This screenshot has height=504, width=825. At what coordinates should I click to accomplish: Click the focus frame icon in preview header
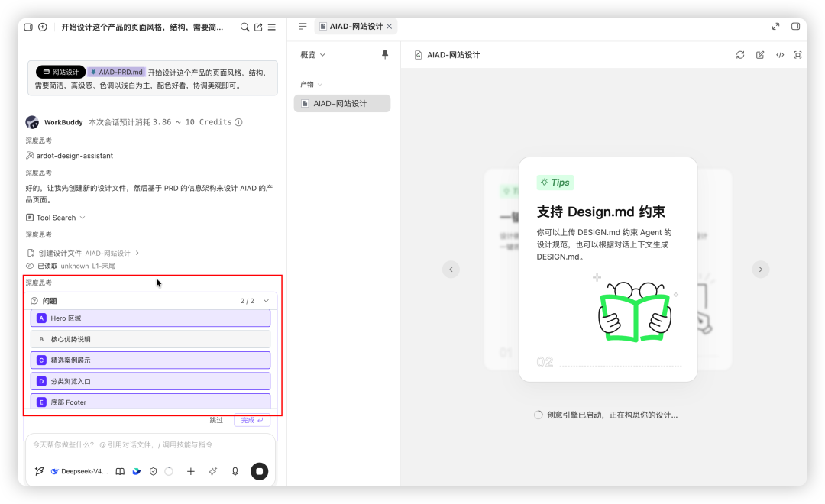point(797,55)
